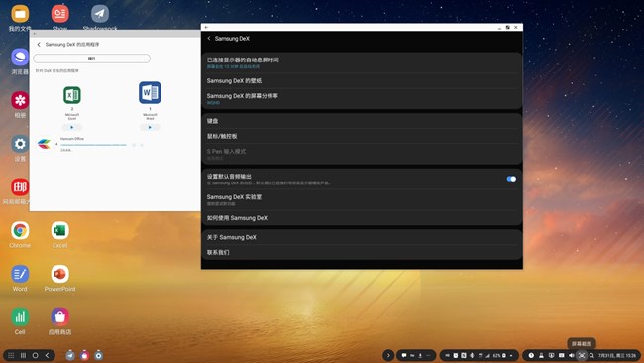The image size is (644, 363).
Task: Open the help question-mark icon in the tray
Action: (x=531, y=356)
